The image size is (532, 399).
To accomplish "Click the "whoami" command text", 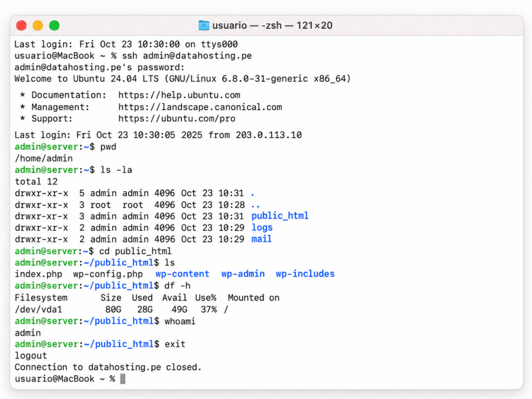I will coord(180,321).
